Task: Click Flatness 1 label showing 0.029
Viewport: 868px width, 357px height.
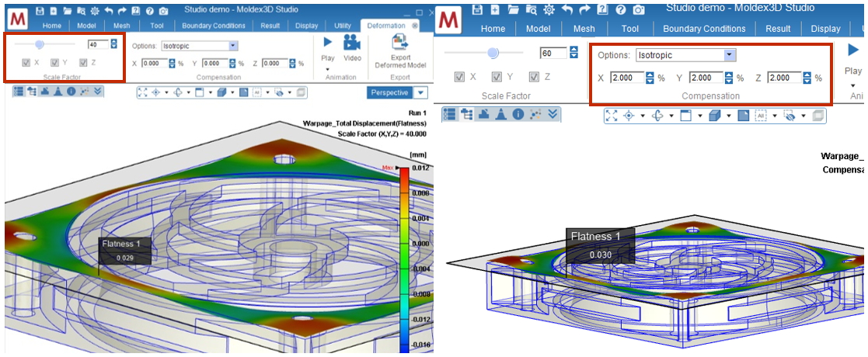Action: coord(125,251)
